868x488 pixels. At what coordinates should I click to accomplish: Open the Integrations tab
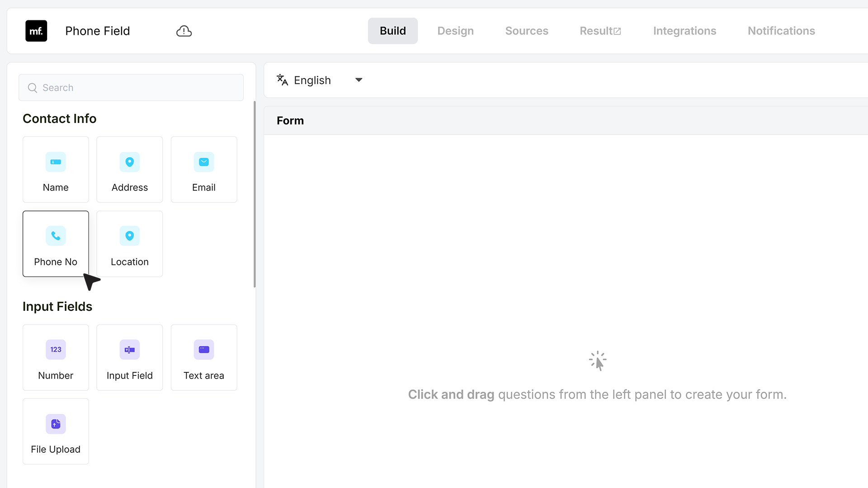click(x=684, y=31)
